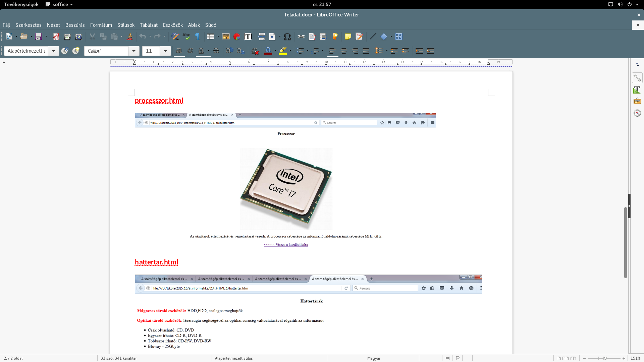This screenshot has width=644, height=362.
Task: Open the font color dropdown arrow
Action: [x=275, y=51]
